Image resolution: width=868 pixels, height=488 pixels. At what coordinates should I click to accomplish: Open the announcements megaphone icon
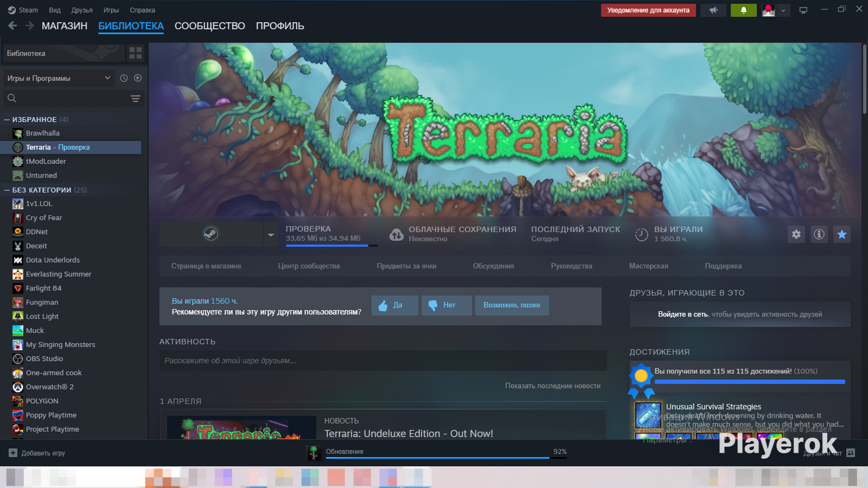pos(713,10)
